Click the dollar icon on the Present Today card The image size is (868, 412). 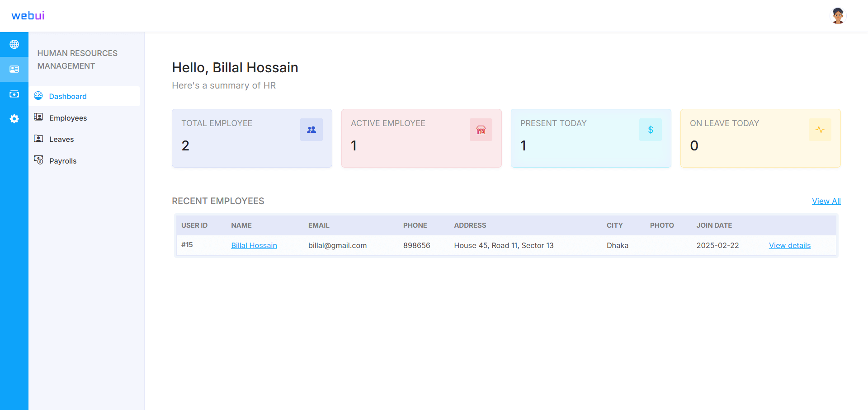click(x=651, y=130)
